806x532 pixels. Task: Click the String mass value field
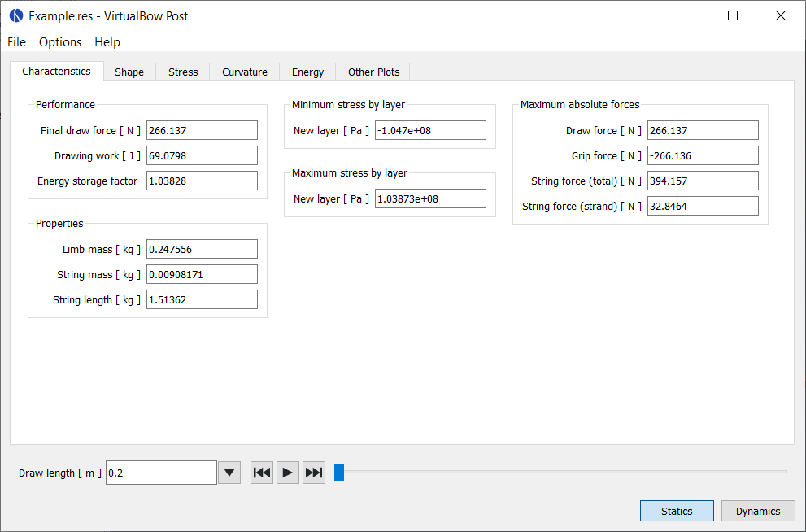point(202,274)
